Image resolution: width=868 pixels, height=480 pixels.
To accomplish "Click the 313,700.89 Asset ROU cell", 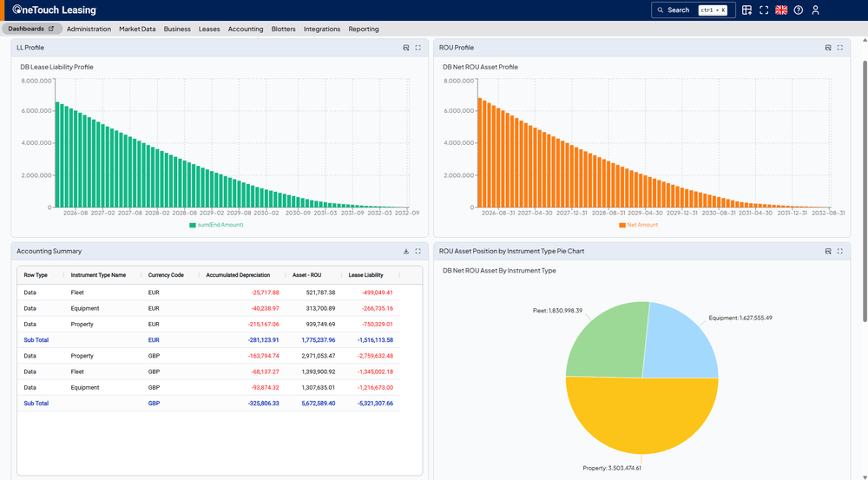I will [x=320, y=308].
